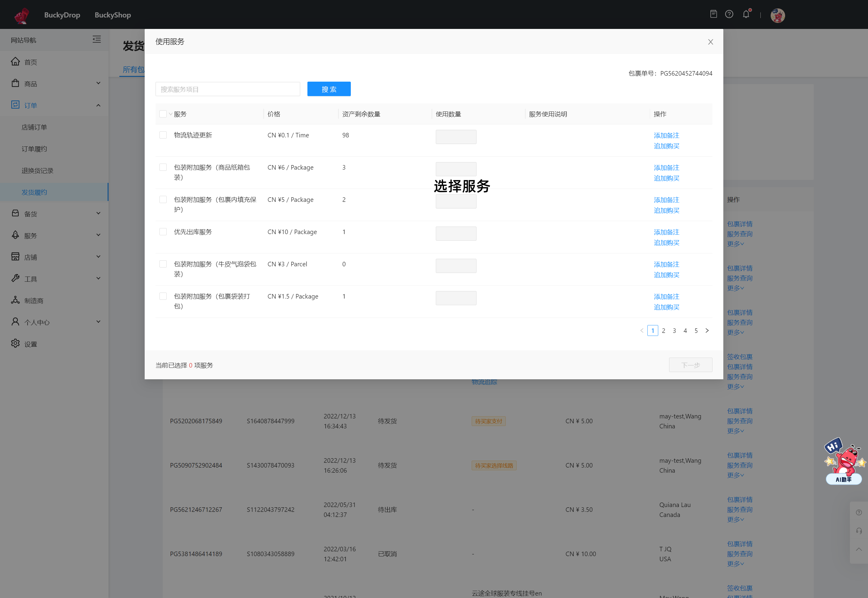The height and width of the screenshot is (598, 868).
Task: Click 下一步 button to proceed
Action: 690,365
